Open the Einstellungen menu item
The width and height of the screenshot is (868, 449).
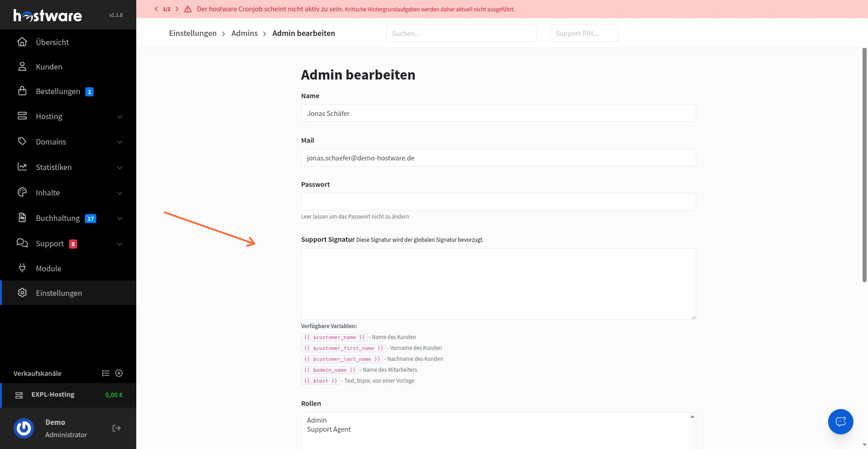(68, 293)
